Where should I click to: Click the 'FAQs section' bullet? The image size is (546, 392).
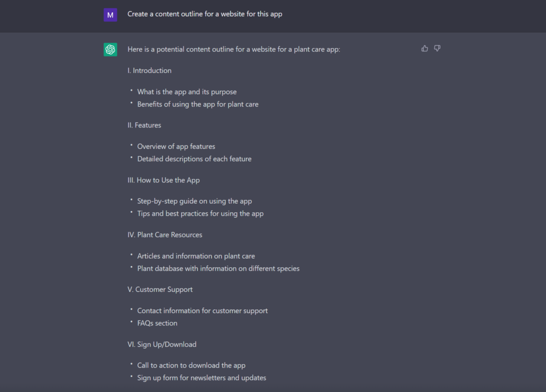pyautogui.click(x=157, y=323)
